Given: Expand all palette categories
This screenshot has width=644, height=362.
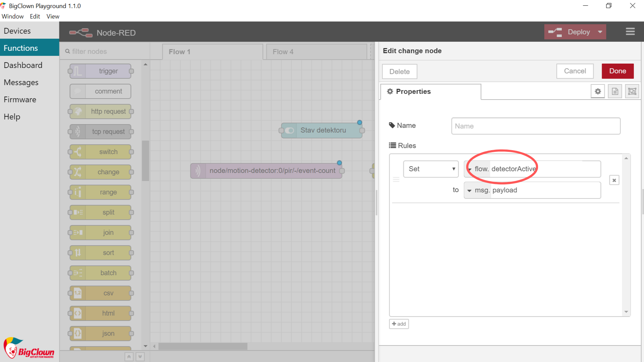Looking at the screenshot, I should pyautogui.click(x=140, y=357).
